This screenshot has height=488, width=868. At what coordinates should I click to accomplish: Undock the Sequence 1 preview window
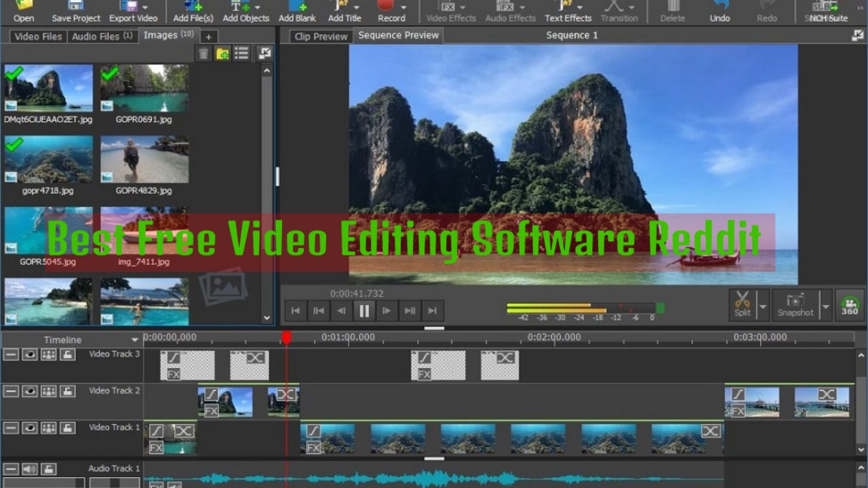(x=859, y=35)
